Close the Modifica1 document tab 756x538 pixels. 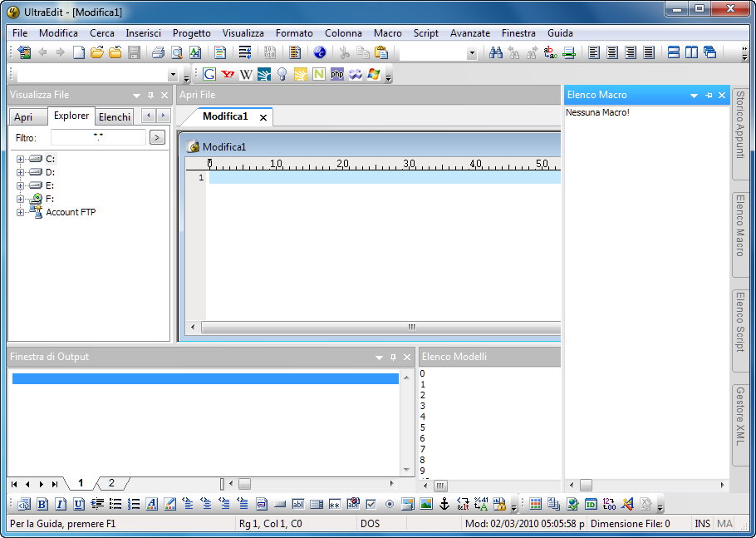coord(263,117)
